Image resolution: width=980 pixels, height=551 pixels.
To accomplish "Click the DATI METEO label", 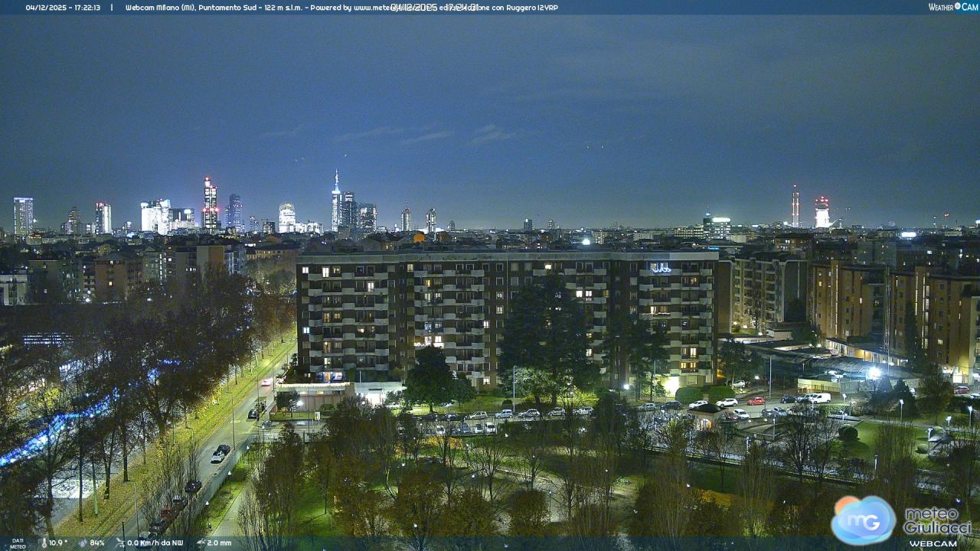I will (17, 543).
